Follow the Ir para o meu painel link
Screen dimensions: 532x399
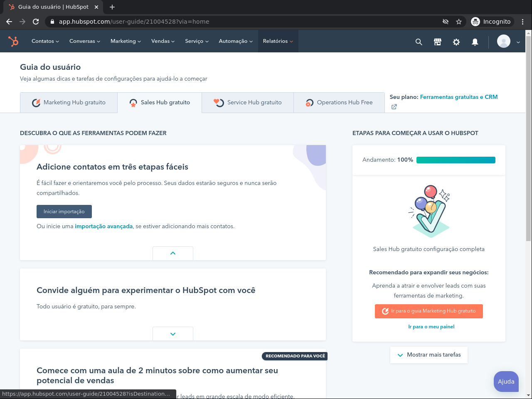pyautogui.click(x=431, y=327)
